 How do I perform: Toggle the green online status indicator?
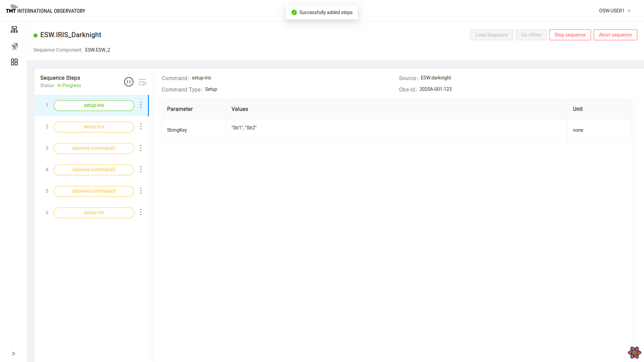click(35, 35)
